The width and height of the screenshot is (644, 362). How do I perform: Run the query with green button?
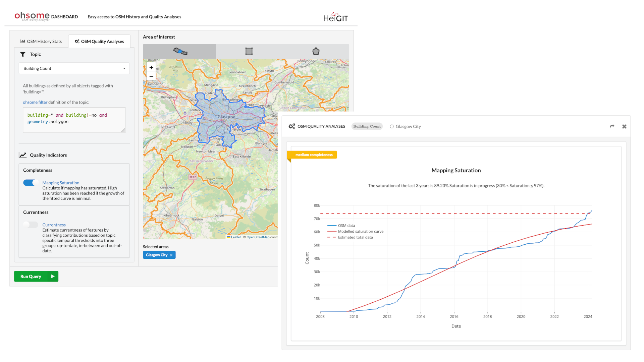coord(36,276)
